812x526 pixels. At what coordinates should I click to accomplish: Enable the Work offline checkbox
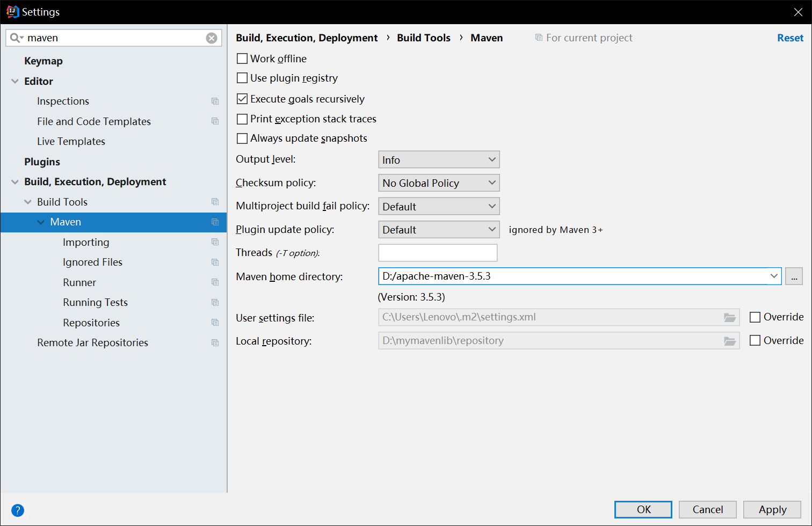coord(242,59)
